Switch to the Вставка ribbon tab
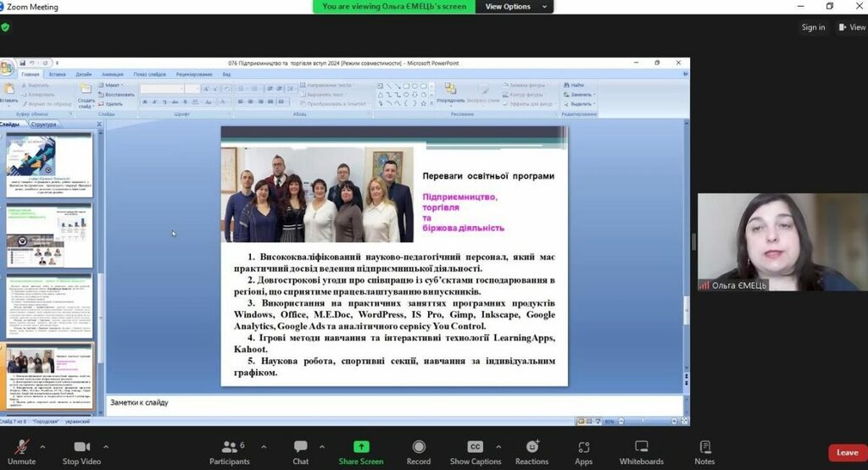 tap(58, 75)
